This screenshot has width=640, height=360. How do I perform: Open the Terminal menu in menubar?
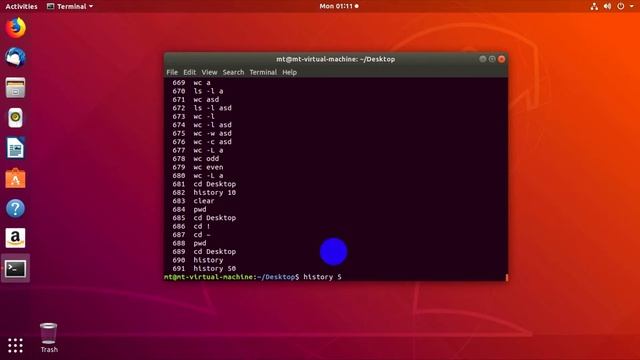263,72
